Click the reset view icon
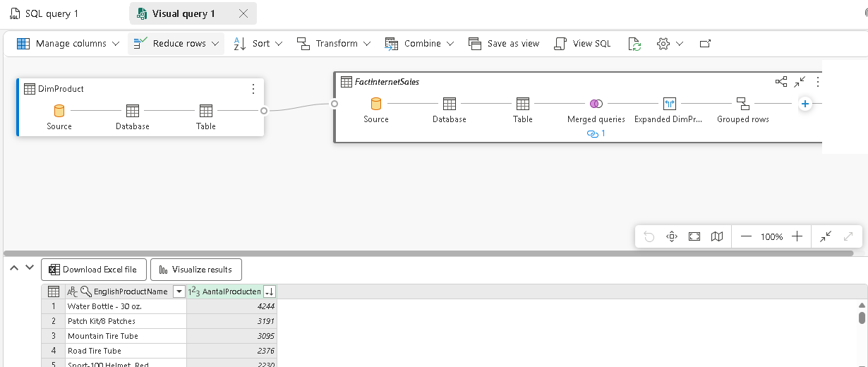 pos(672,236)
